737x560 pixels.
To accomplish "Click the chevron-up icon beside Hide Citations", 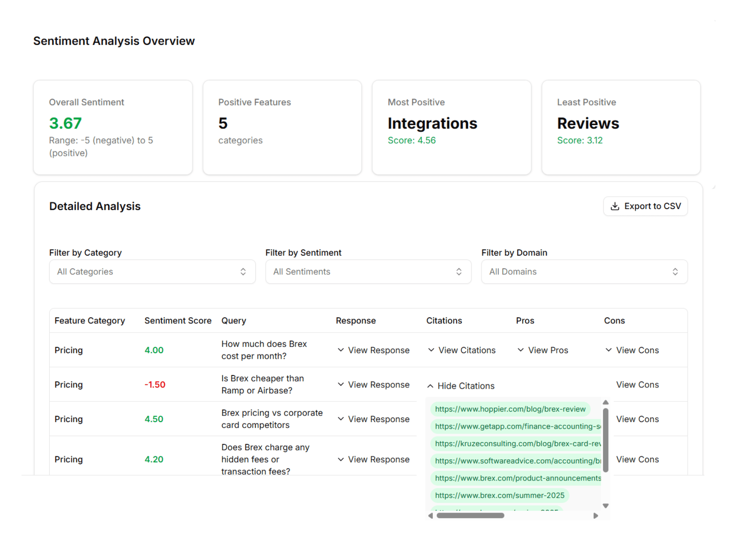I will click(430, 386).
